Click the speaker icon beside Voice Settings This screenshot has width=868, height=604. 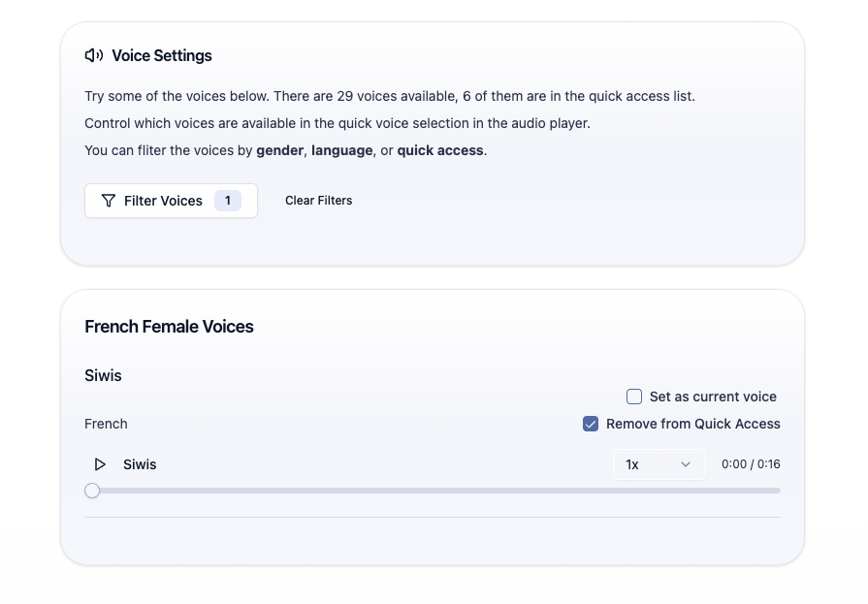pos(94,55)
